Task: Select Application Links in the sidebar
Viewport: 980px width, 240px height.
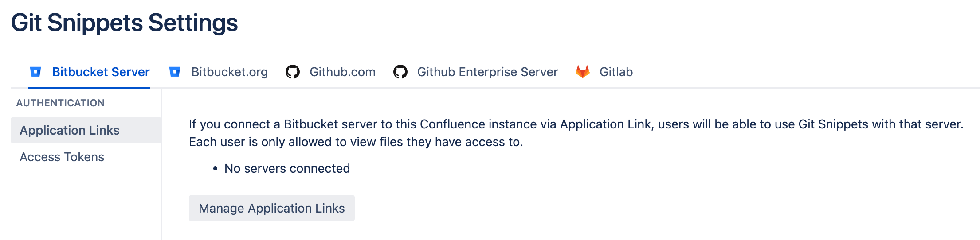Action: (x=70, y=130)
